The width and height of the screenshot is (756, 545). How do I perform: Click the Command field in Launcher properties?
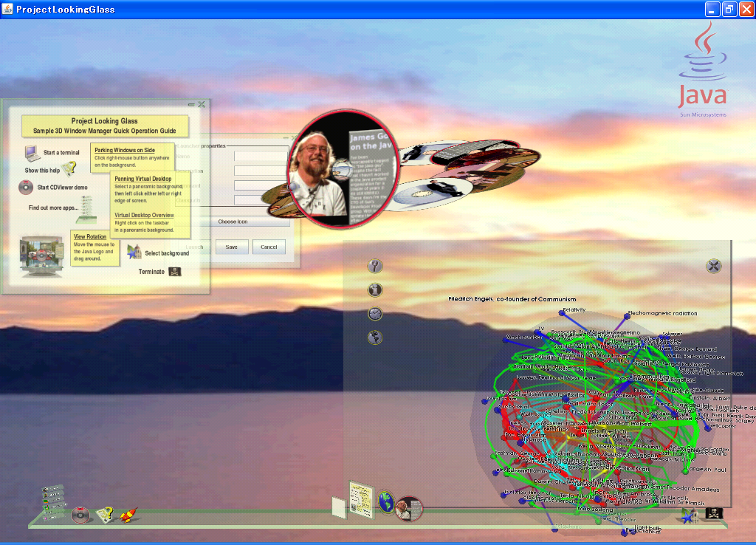coord(261,185)
